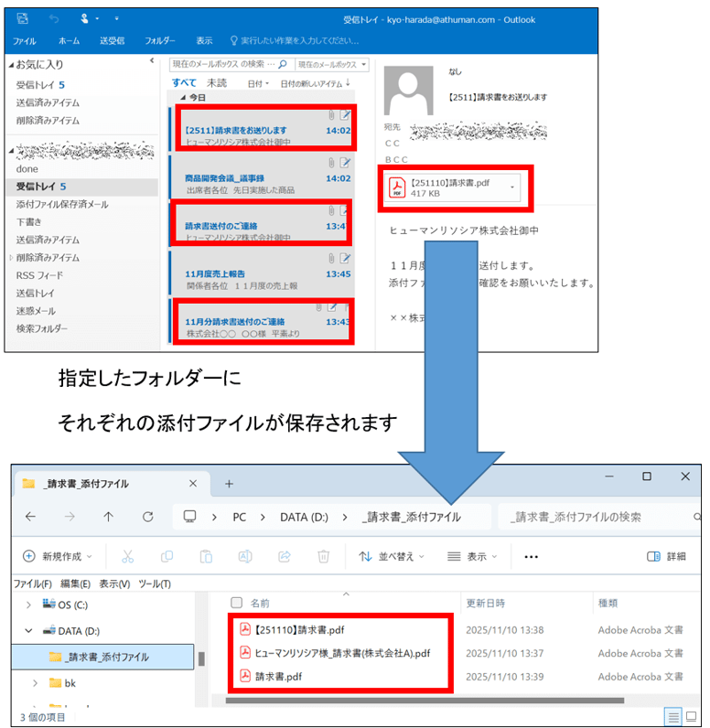Open the 並べ替え sort dropdown
The width and height of the screenshot is (710, 728).
(392, 556)
